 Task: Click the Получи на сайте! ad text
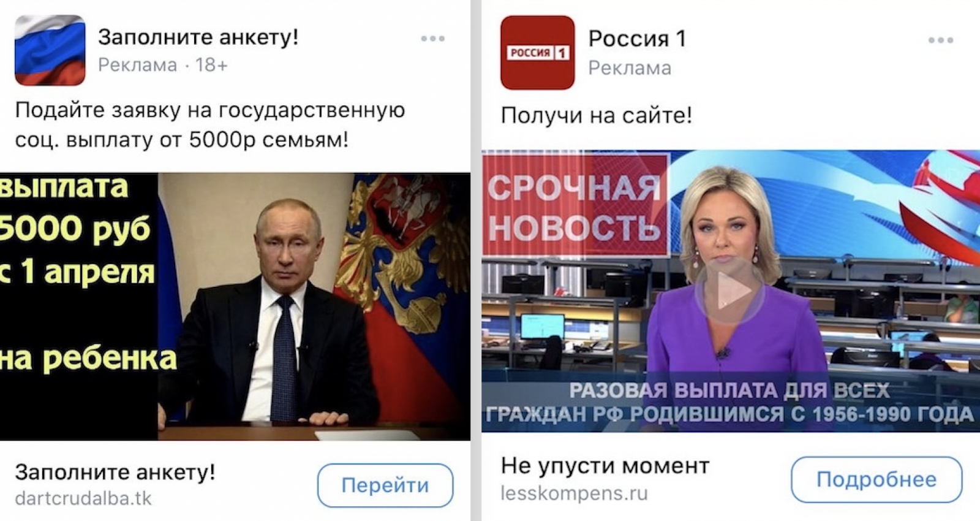596,115
